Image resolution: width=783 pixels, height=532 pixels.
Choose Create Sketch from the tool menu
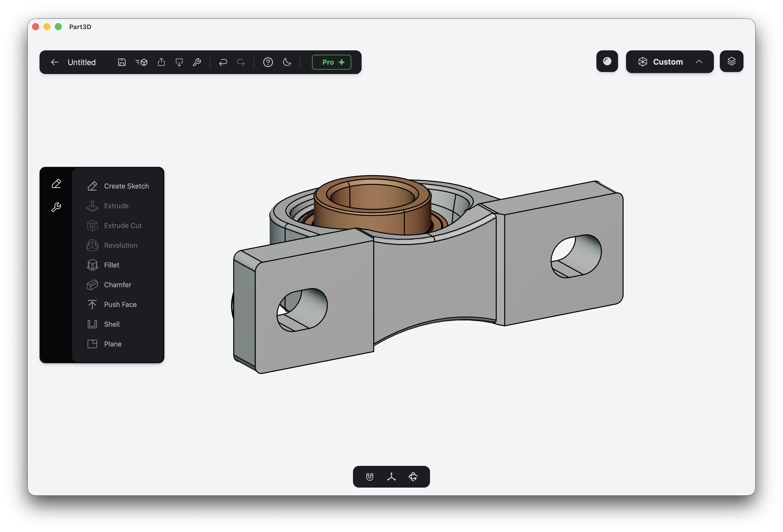click(x=126, y=186)
